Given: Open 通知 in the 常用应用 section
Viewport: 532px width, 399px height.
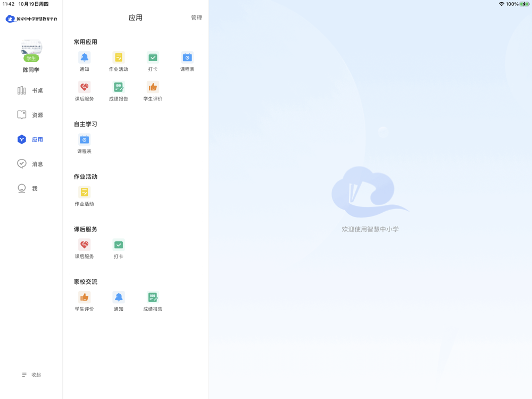Looking at the screenshot, I should (84, 61).
